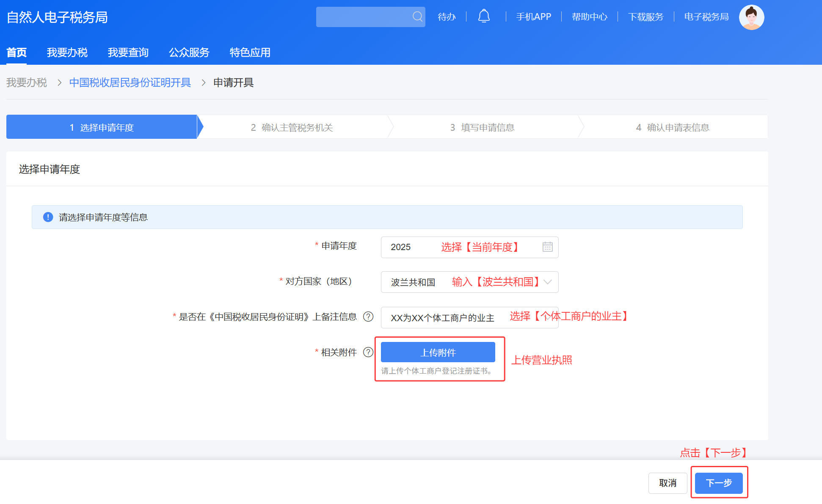Open the 我要查询 menu tab
The height and width of the screenshot is (504, 822).
(128, 52)
